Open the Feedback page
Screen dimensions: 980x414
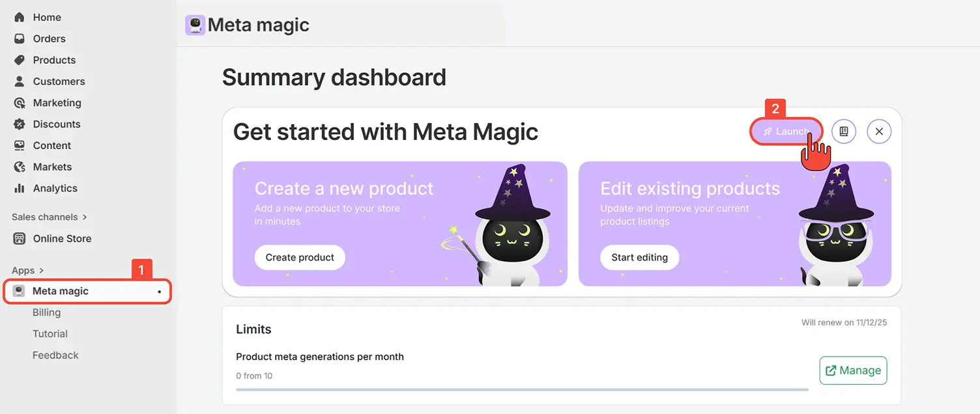55,355
